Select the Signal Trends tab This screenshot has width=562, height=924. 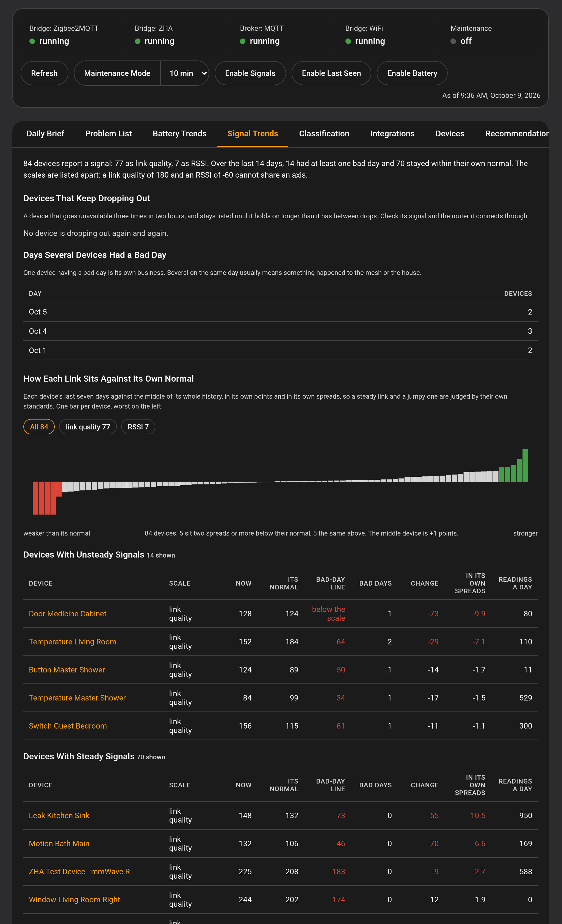pyautogui.click(x=253, y=134)
